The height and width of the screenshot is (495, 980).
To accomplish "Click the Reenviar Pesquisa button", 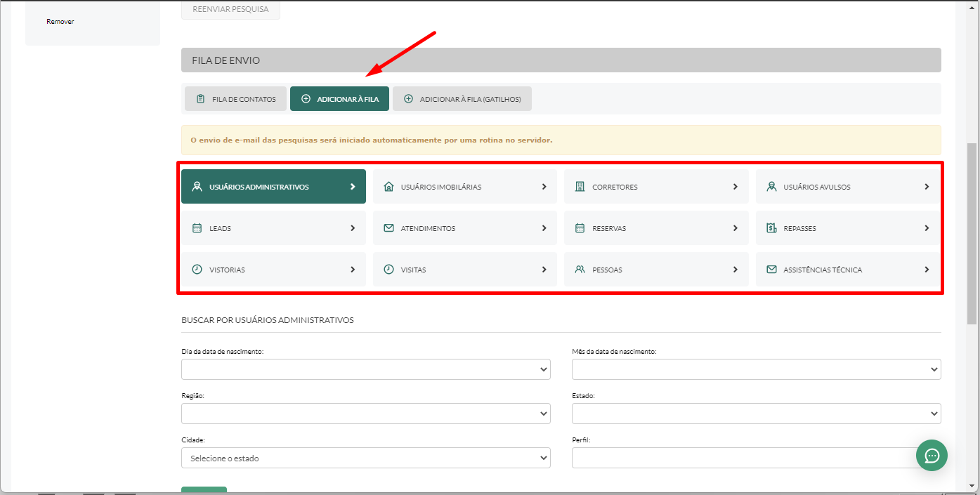I will [x=230, y=10].
